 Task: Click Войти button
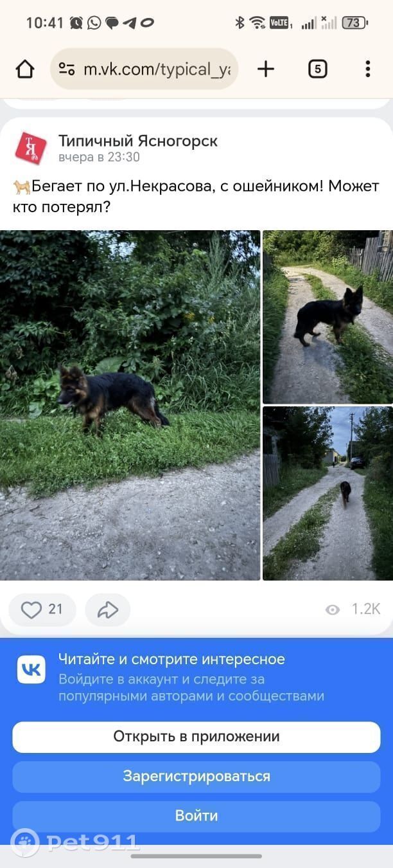click(197, 816)
